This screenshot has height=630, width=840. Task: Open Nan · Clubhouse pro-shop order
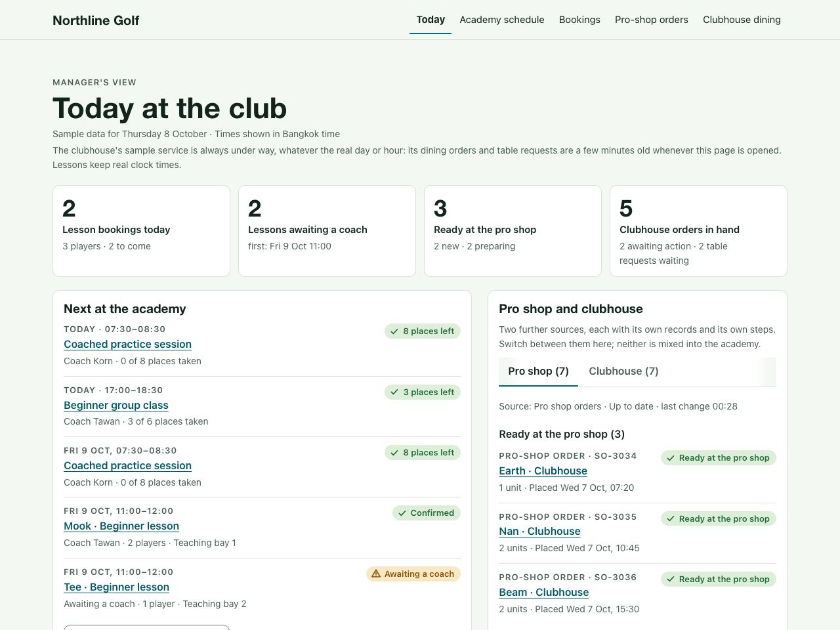coord(539,532)
